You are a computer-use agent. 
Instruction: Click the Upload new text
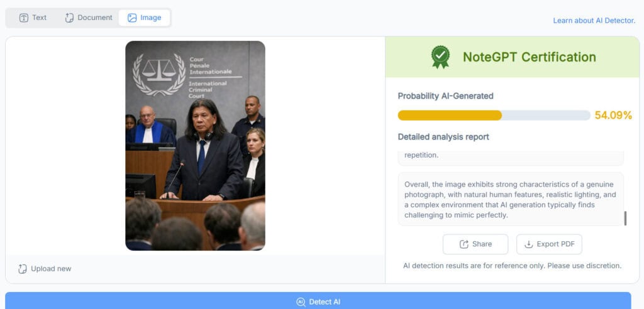coord(51,269)
